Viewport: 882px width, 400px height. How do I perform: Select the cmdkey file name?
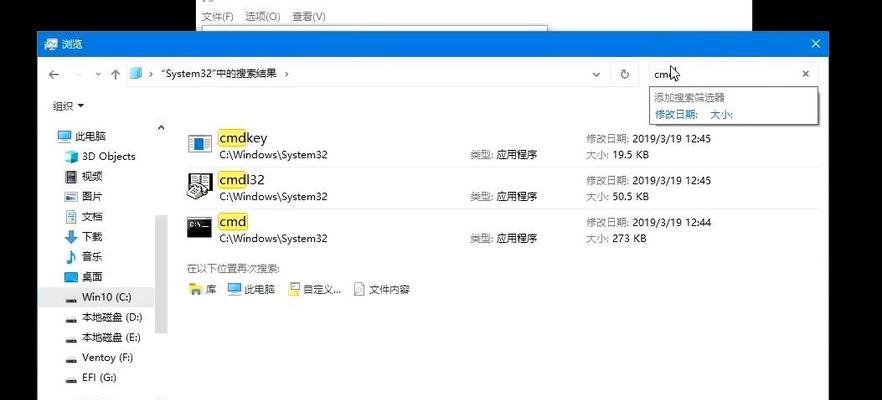[x=243, y=138]
